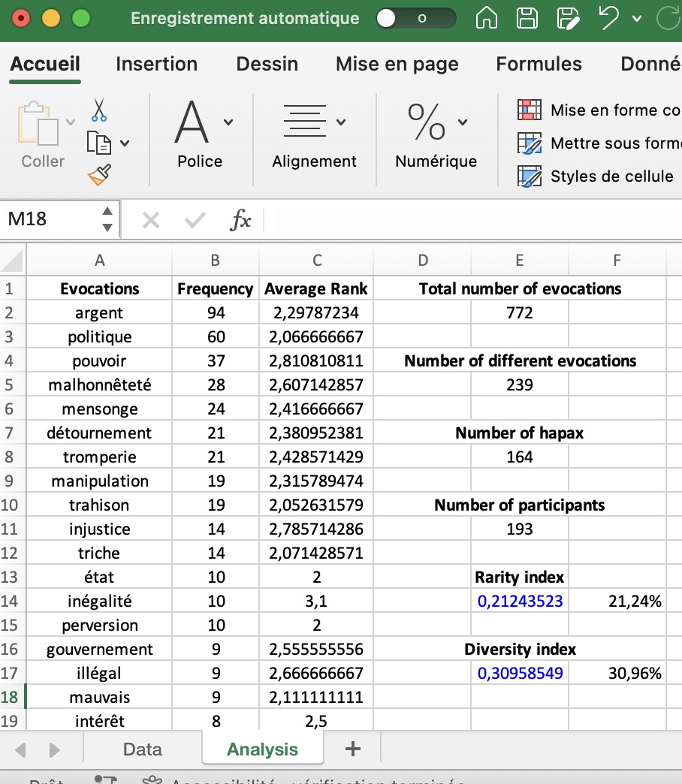The image size is (682, 784).
Task: Click the Format Painter brush icon
Action: pos(99,175)
